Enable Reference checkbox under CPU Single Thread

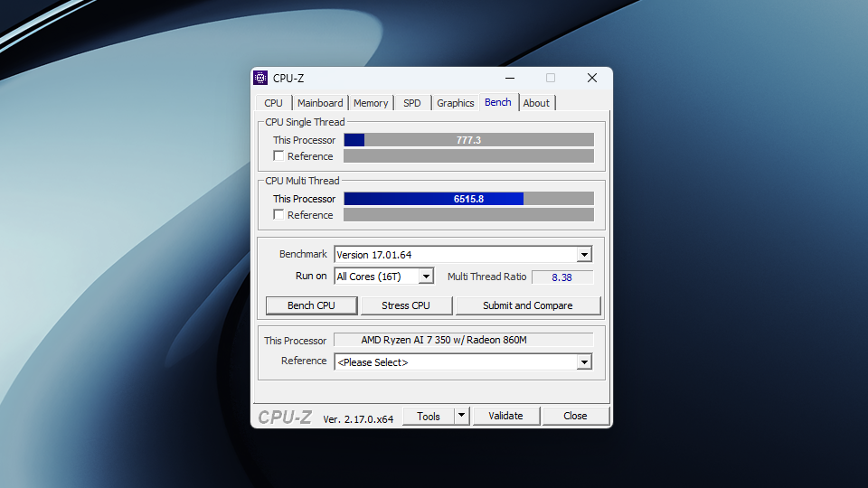coord(278,156)
